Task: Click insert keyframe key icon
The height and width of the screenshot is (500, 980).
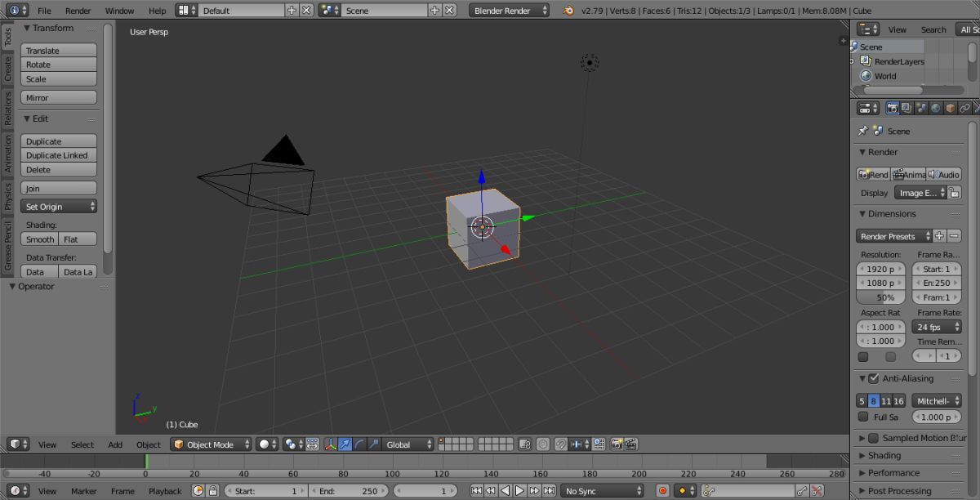Action: 802,491
